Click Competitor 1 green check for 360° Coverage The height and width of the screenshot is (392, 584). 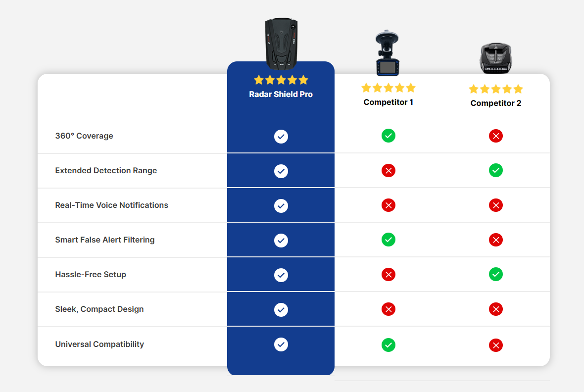(x=389, y=136)
